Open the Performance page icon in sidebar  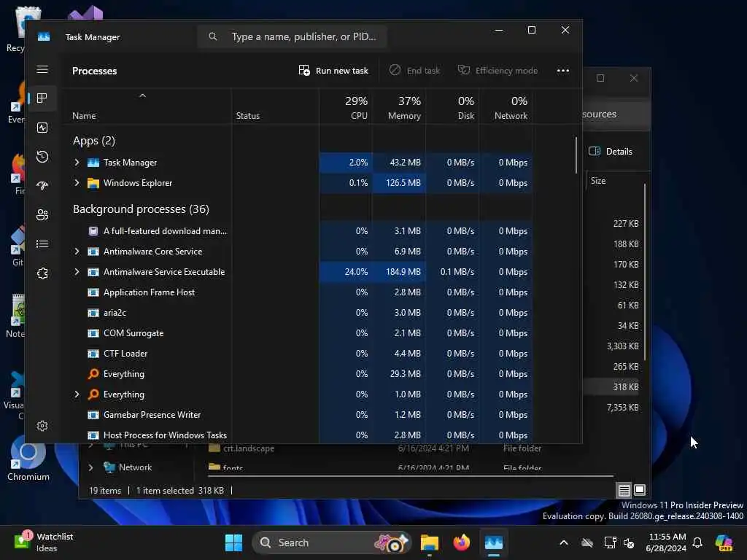click(42, 128)
